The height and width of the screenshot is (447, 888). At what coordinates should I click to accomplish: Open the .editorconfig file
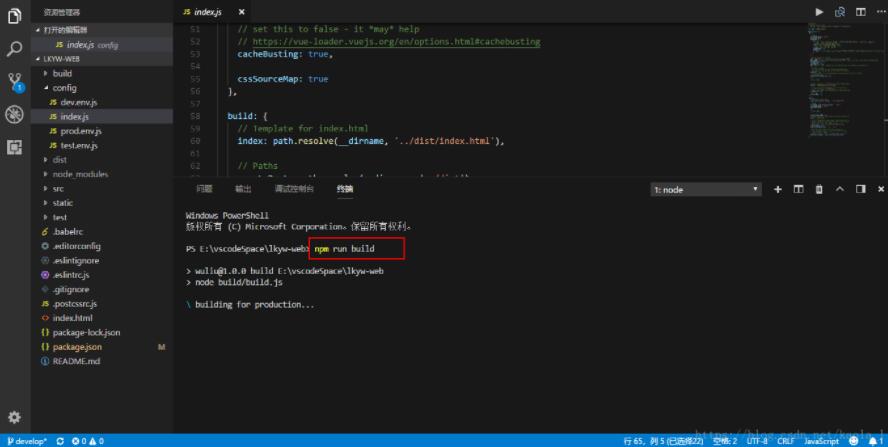coord(102,246)
